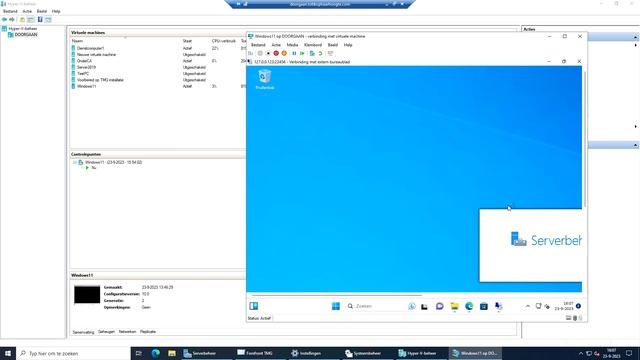Screen dimensions: 640x360
Task: Open the Chat icon in VM taskbar
Action: 439,306
